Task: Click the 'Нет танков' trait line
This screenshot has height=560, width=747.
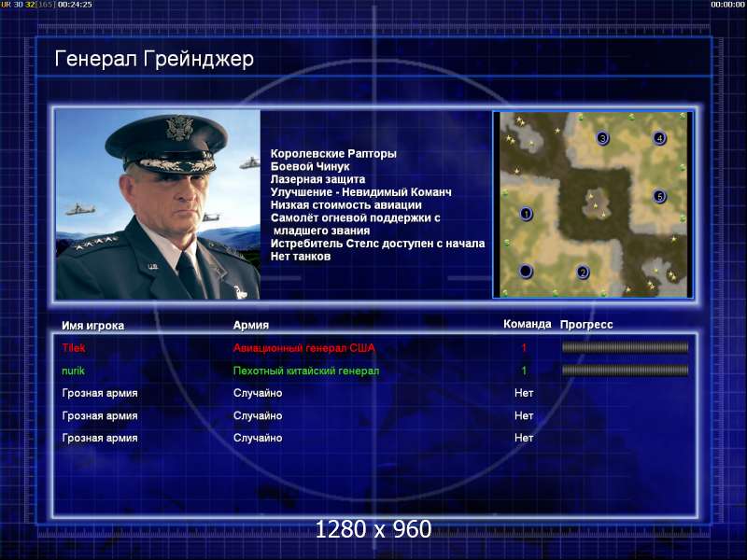Action: coord(301,256)
